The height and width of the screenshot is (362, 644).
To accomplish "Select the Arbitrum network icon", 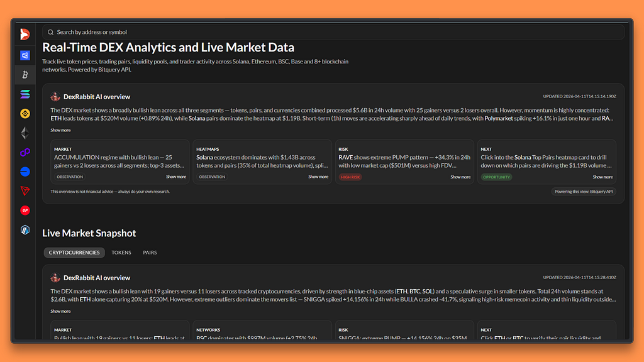I will point(25,230).
